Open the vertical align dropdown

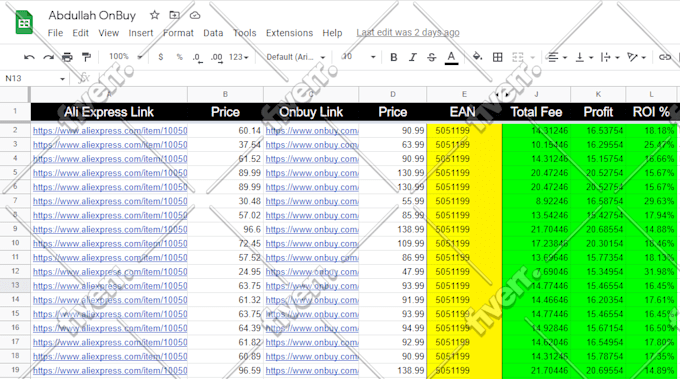click(584, 57)
